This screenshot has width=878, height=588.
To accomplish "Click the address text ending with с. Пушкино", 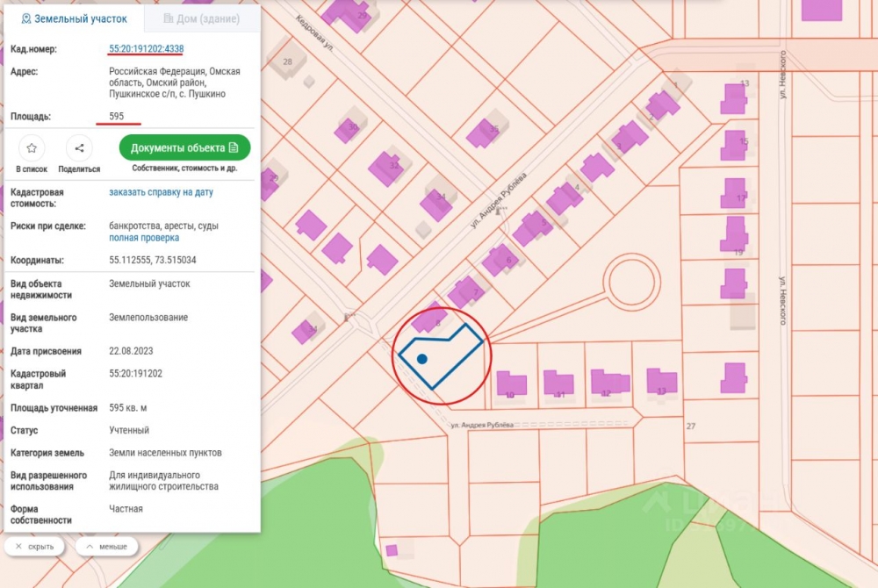I will pos(175,82).
